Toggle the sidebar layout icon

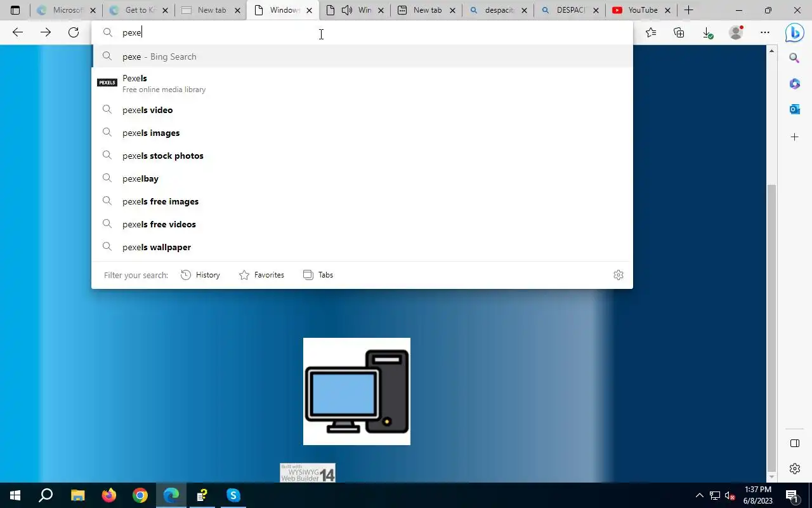point(794,443)
